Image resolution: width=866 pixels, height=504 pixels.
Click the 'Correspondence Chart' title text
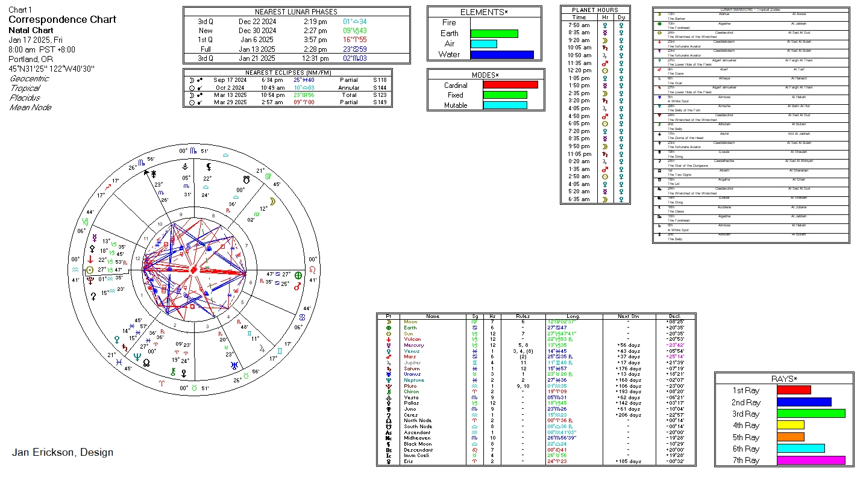(62, 20)
